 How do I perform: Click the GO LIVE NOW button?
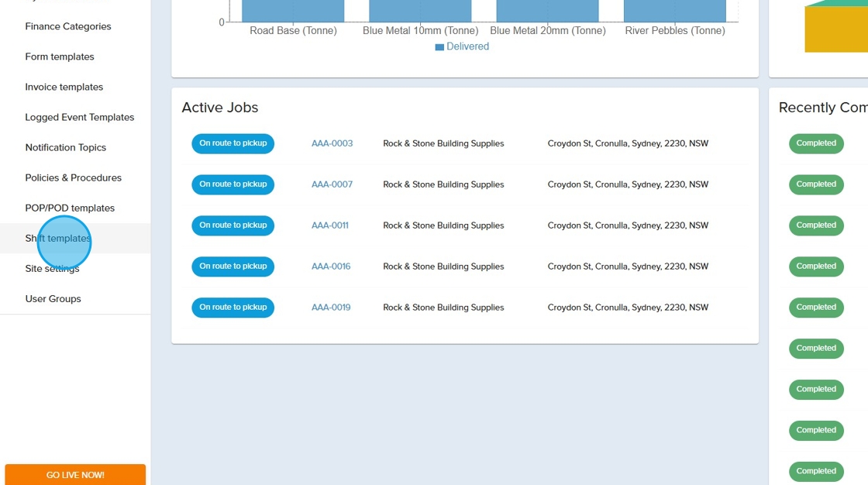[x=75, y=474]
